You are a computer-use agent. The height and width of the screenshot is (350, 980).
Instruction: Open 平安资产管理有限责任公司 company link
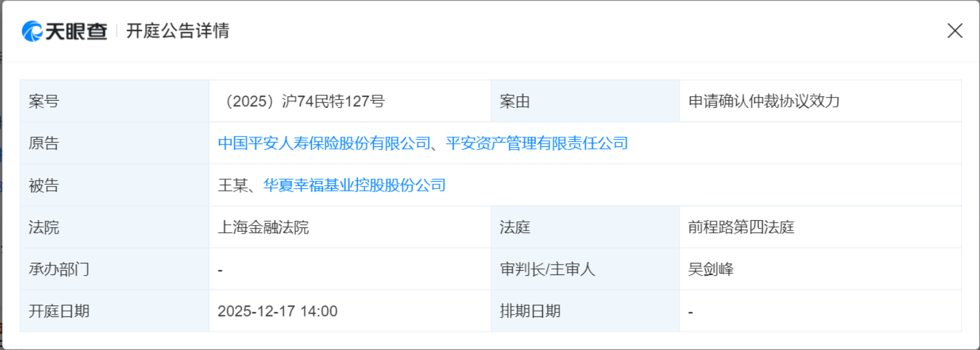537,143
